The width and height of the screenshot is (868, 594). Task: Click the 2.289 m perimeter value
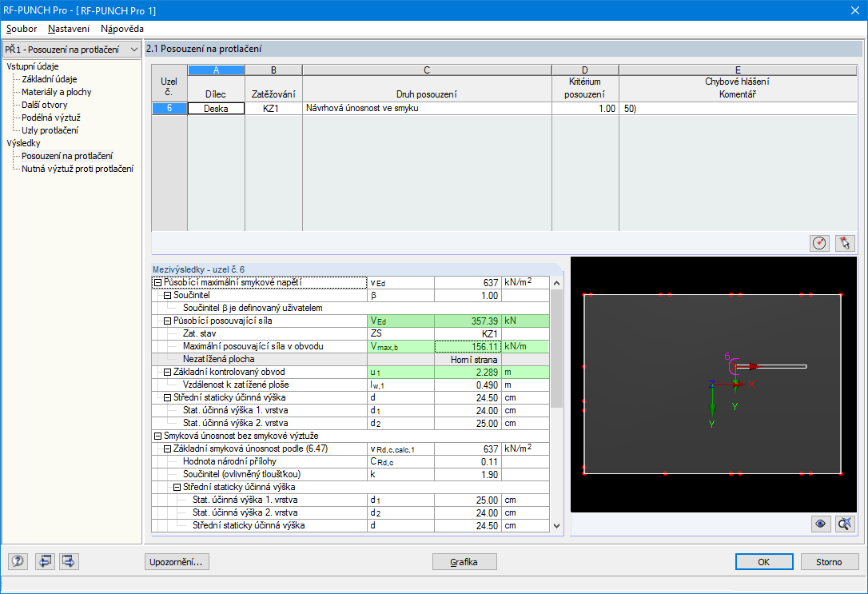click(x=468, y=372)
